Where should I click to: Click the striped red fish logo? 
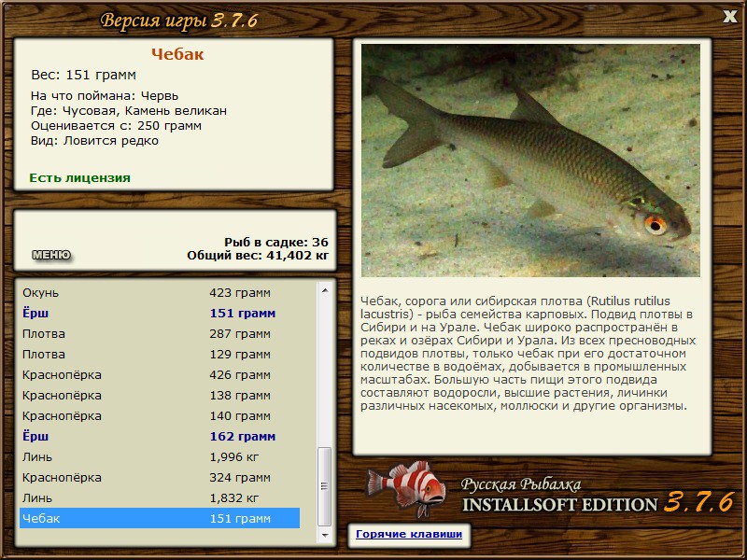406,488
